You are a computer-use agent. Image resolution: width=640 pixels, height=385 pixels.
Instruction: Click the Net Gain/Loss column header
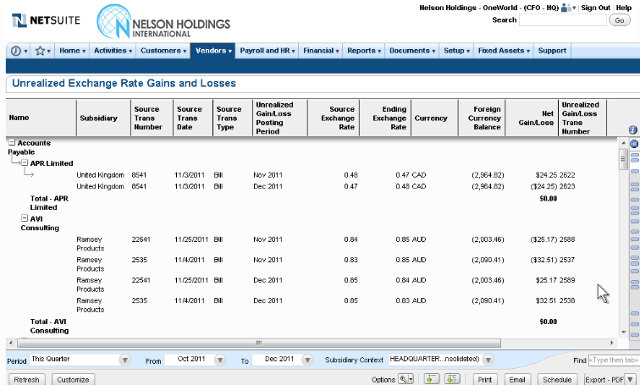click(532, 118)
